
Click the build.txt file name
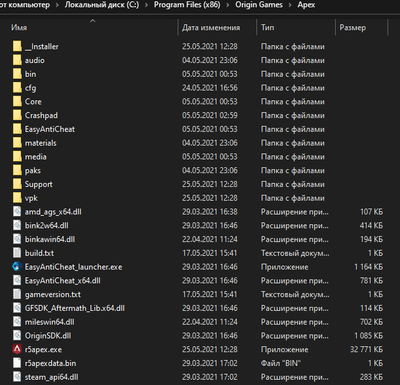[x=39, y=253]
